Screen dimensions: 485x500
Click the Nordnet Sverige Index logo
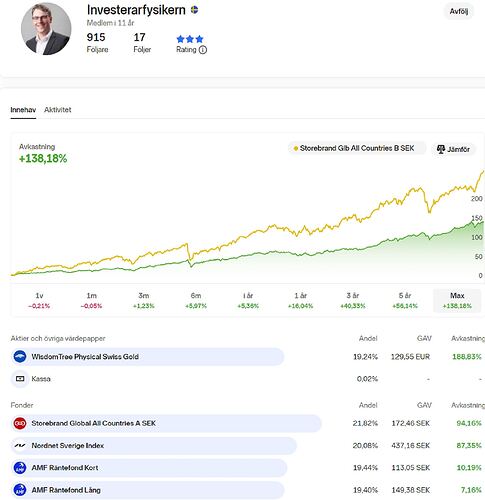point(20,446)
